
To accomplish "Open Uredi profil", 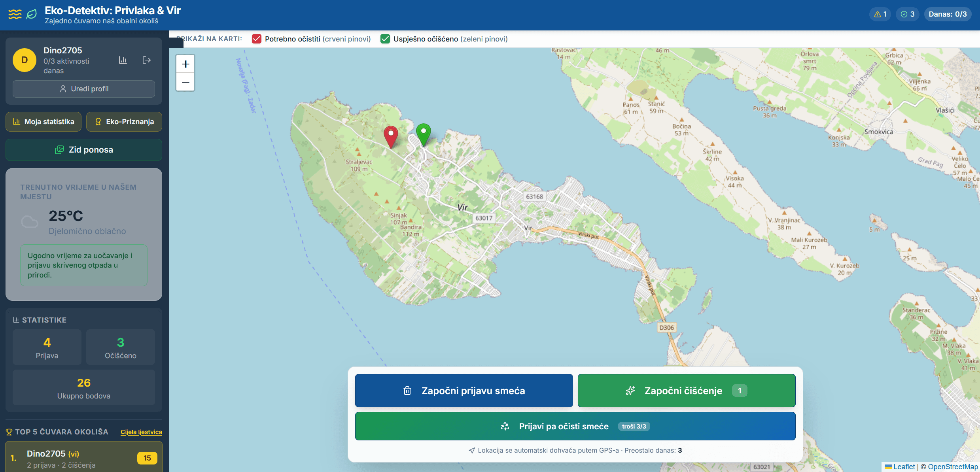I will (84, 89).
